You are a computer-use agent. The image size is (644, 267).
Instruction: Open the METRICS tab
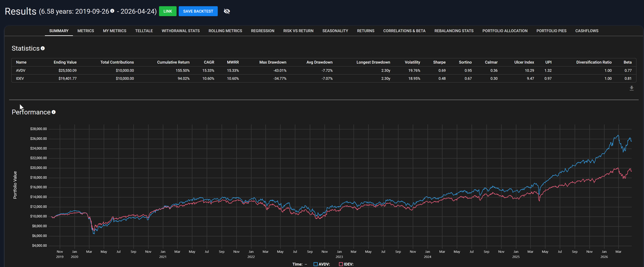click(x=86, y=31)
